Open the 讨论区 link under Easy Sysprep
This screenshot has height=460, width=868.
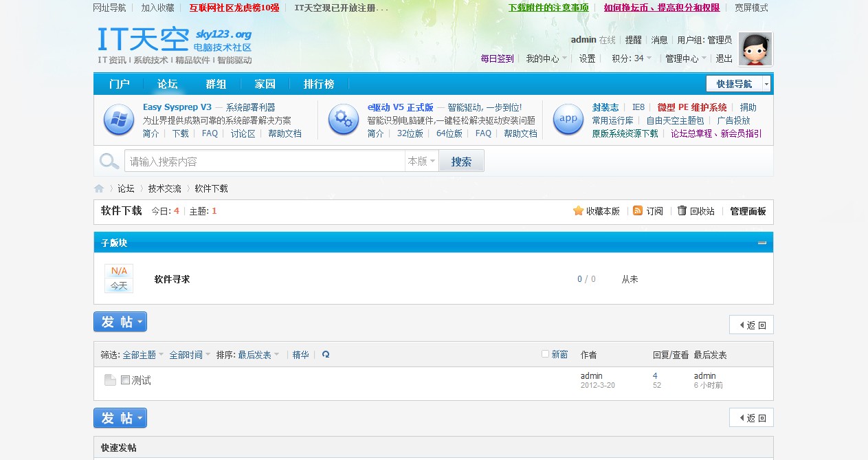point(243,133)
